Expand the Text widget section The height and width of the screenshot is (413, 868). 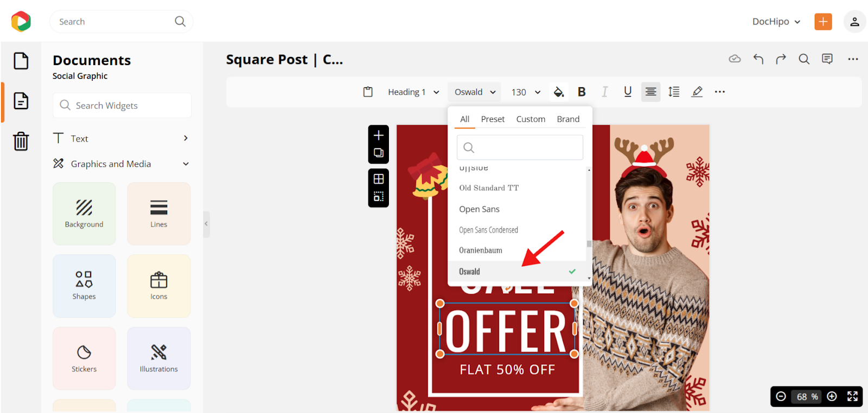[122, 138]
